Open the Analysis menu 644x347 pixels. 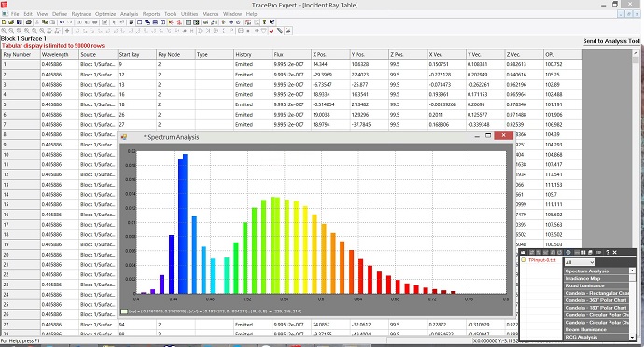(129, 14)
